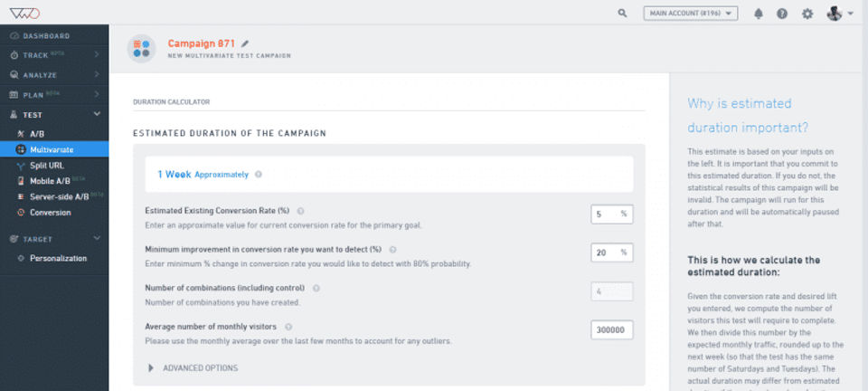This screenshot has height=391, width=868.
Task: Select Split URL in sidebar
Action: click(46, 166)
